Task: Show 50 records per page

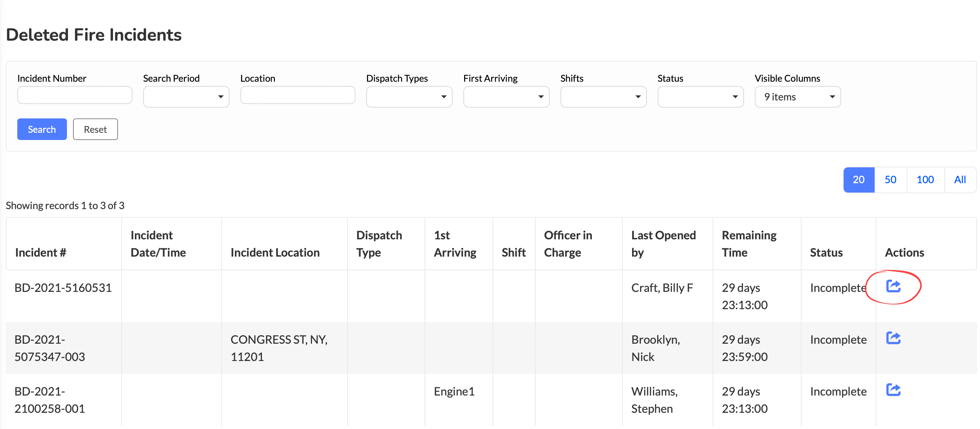Action: point(890,180)
